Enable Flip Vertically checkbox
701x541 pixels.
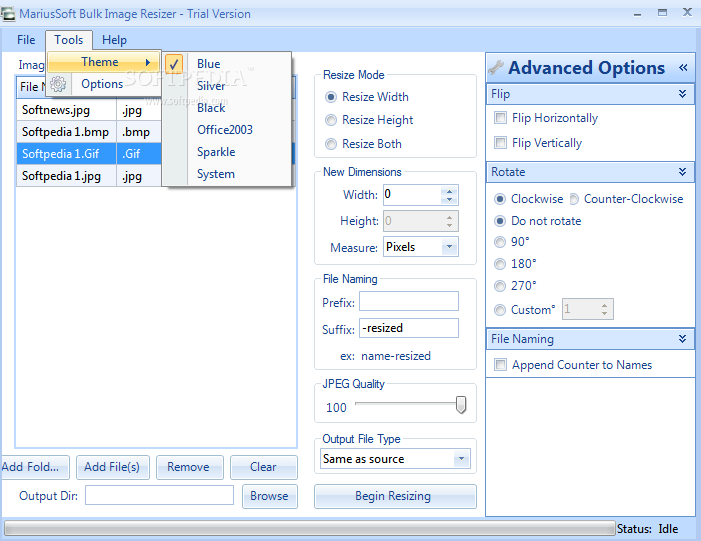(500, 143)
